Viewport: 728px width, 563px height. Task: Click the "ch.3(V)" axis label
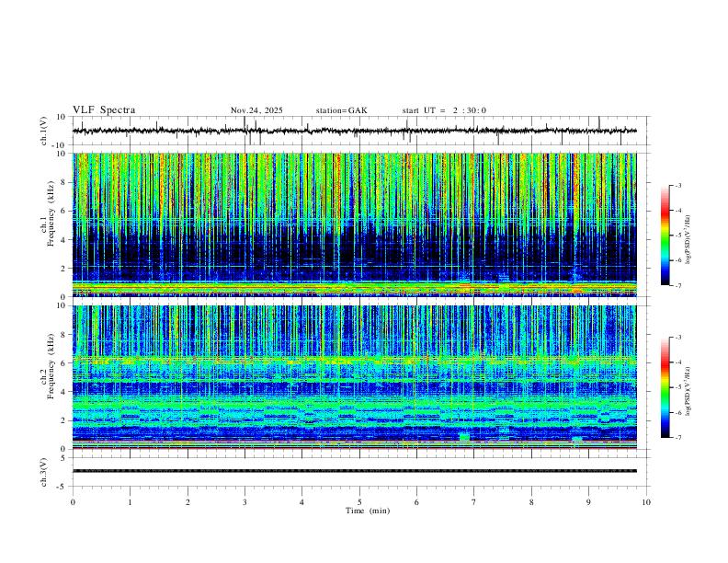tap(44, 472)
